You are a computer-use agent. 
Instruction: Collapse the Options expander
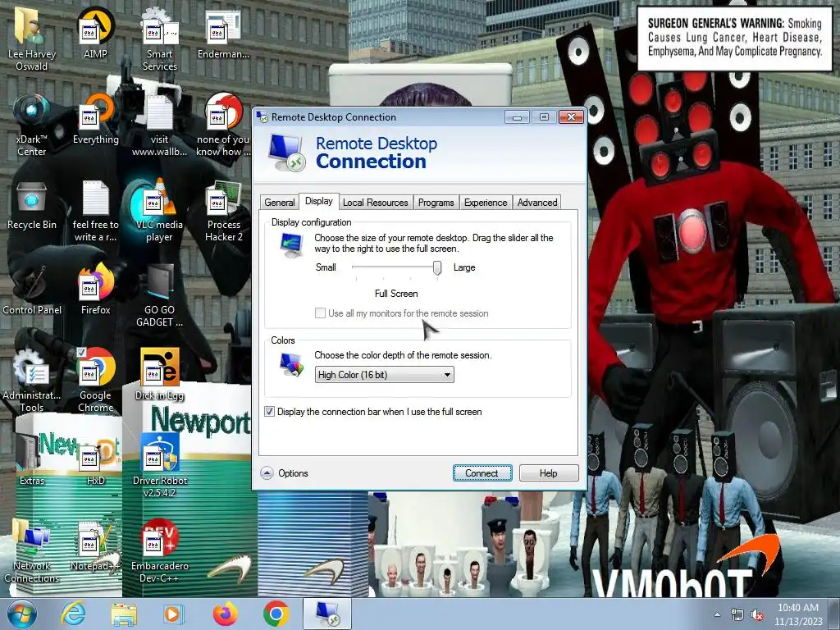[x=267, y=473]
